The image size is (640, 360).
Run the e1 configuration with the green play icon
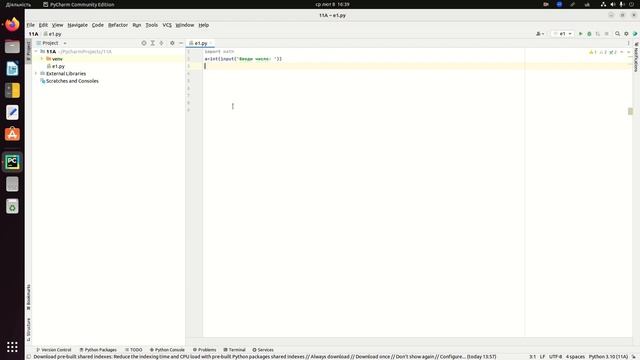click(580, 34)
